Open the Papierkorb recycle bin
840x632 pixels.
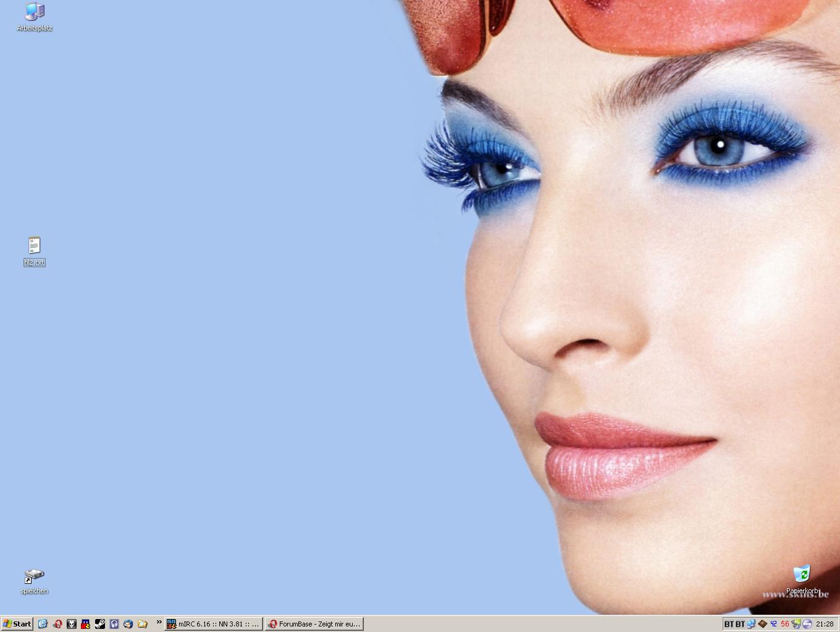click(802, 580)
